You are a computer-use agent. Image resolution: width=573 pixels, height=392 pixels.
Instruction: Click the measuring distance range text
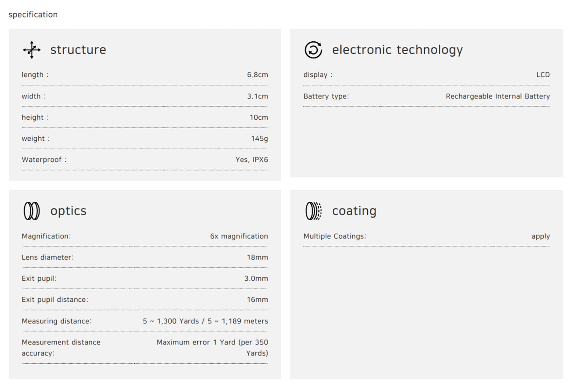click(x=205, y=321)
